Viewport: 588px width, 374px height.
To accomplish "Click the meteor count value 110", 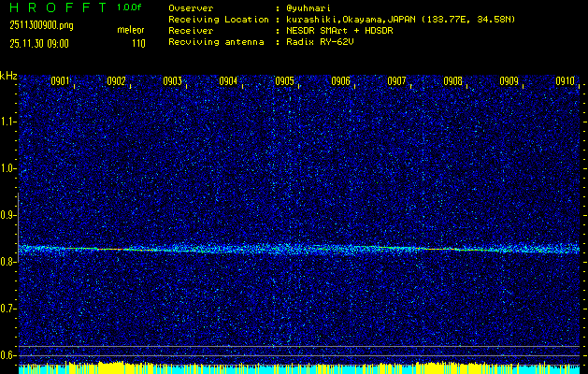I will pyautogui.click(x=138, y=44).
